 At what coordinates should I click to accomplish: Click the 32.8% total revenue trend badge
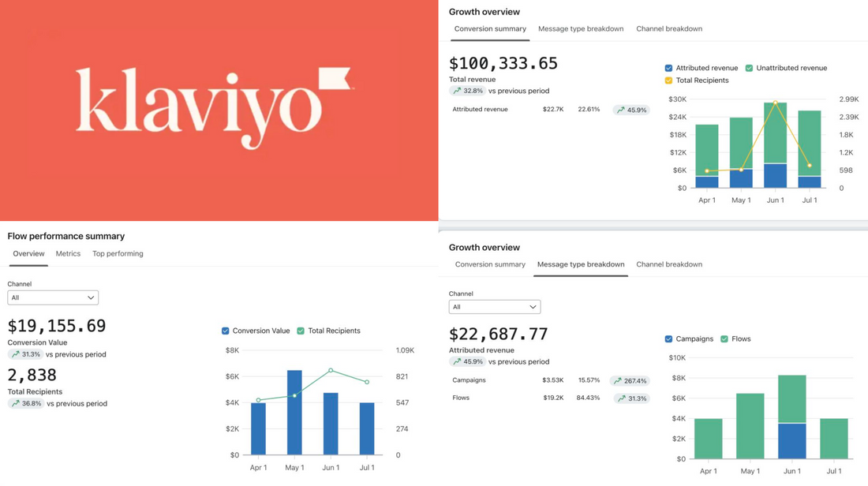pos(468,91)
